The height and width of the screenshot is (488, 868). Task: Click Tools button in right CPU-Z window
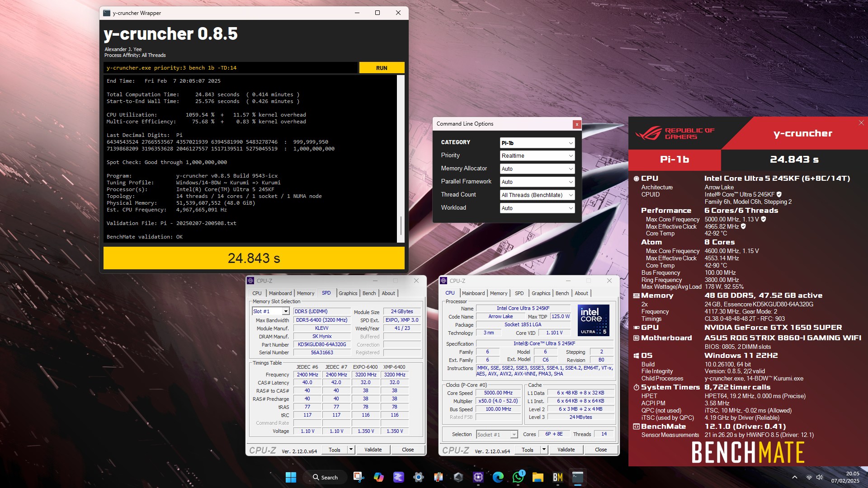[x=528, y=450]
